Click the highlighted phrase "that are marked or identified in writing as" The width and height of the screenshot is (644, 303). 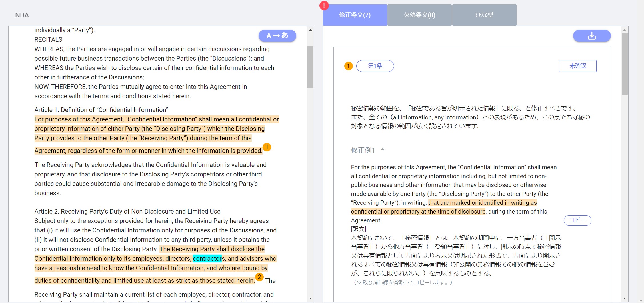click(483, 203)
